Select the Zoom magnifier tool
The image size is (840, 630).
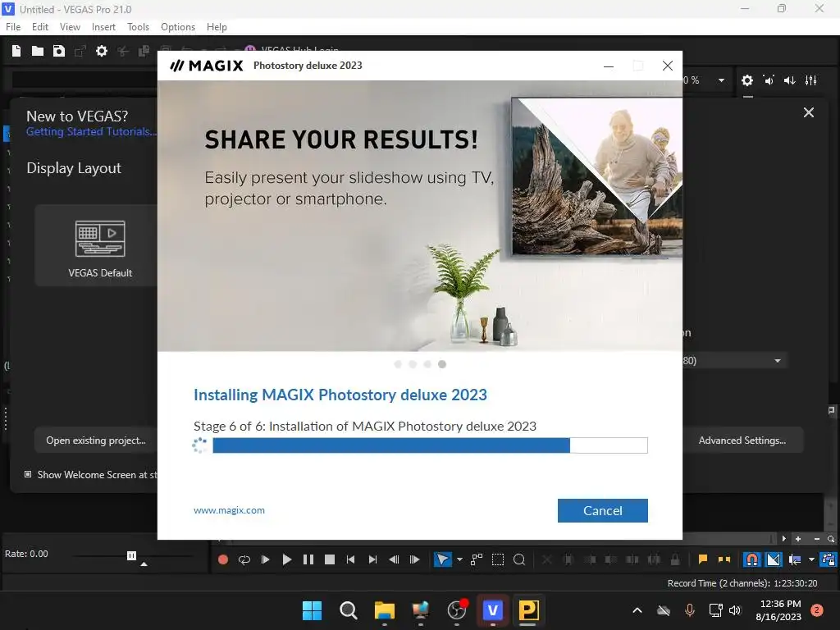click(519, 559)
